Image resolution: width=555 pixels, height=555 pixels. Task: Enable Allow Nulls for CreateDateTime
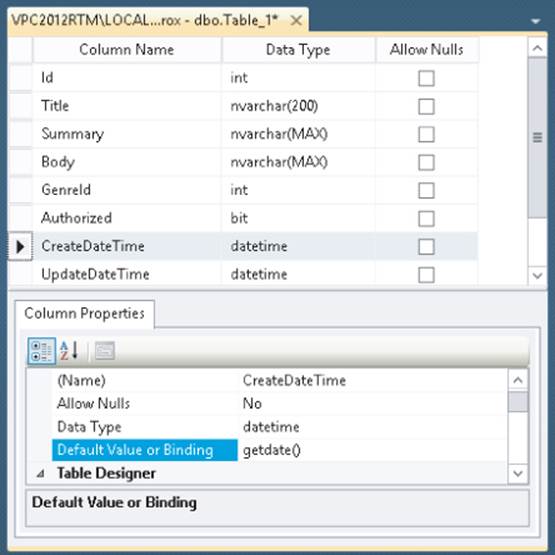tap(426, 246)
